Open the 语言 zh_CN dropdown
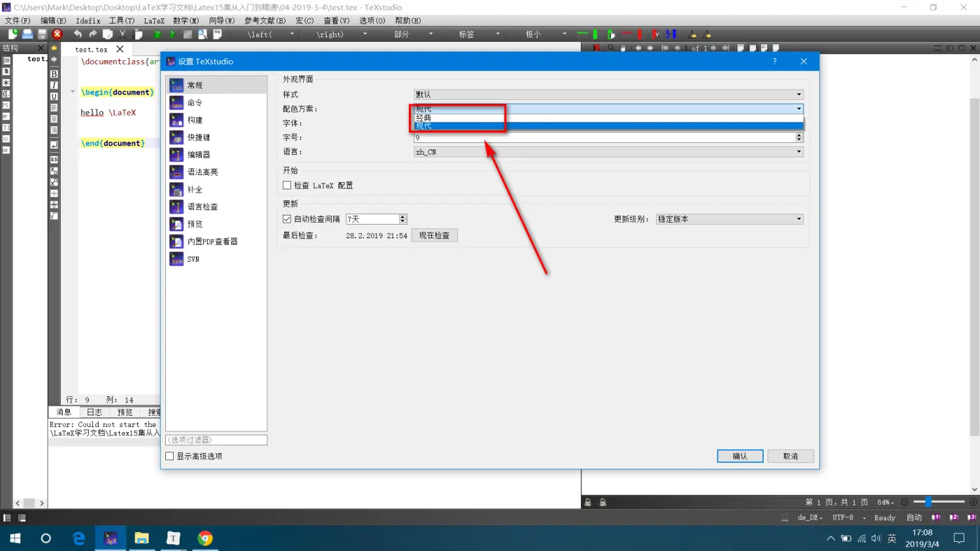Image resolution: width=980 pixels, height=551 pixels. click(x=609, y=152)
